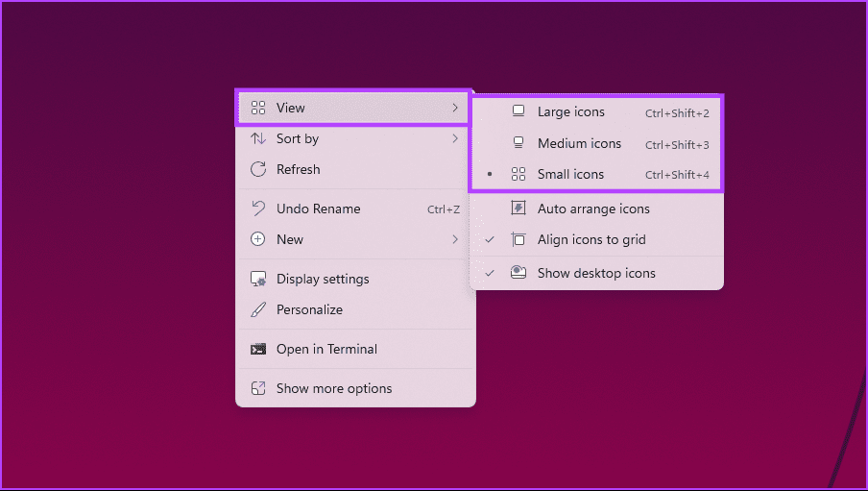Enable Auto arrange icons
Screen dimensions: 868x491
click(597, 209)
